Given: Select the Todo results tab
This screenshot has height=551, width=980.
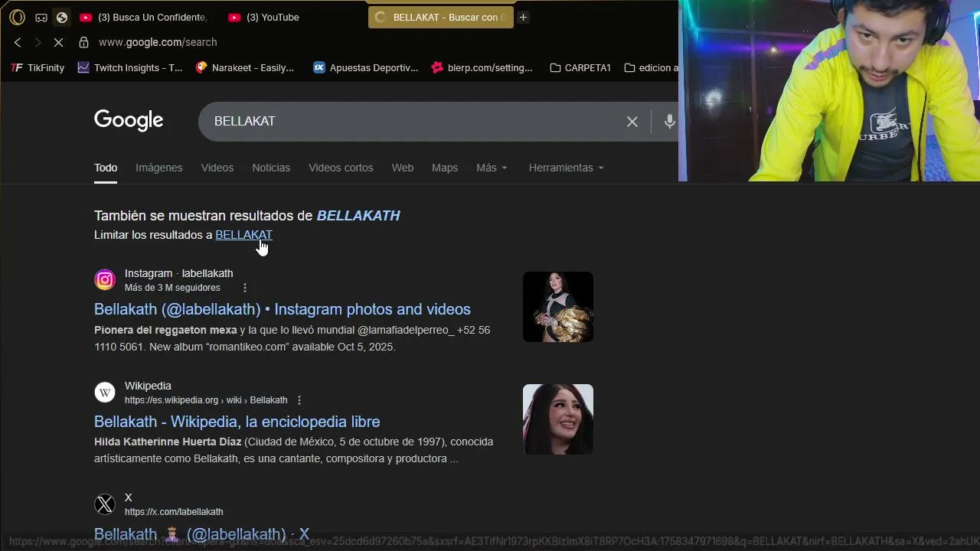Looking at the screenshot, I should pos(106,168).
